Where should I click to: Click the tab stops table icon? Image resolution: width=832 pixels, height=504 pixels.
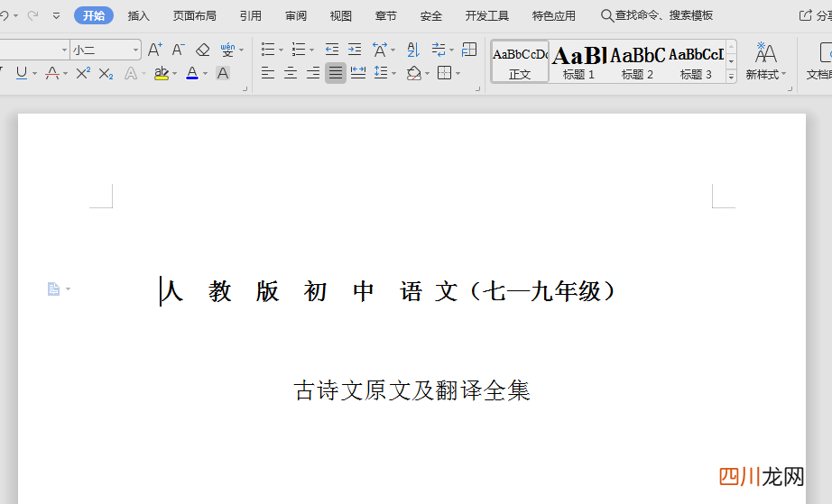click(x=469, y=50)
